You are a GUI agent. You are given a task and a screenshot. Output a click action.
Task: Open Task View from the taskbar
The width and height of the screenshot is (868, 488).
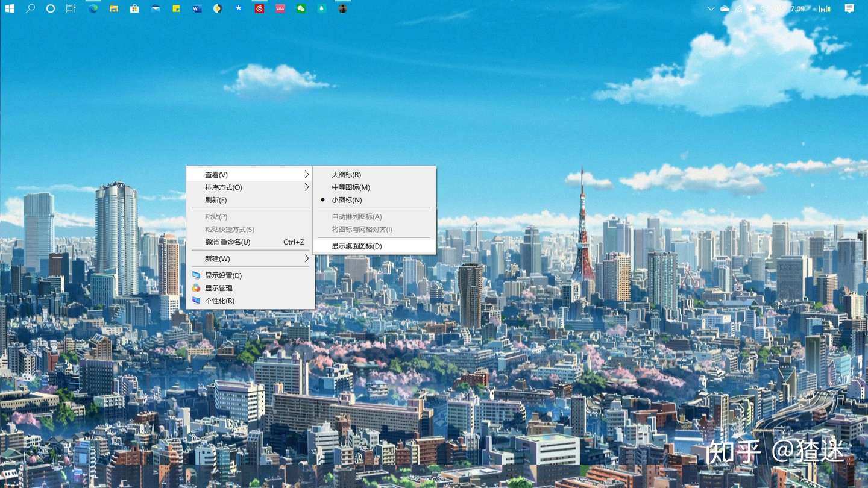pos(71,8)
